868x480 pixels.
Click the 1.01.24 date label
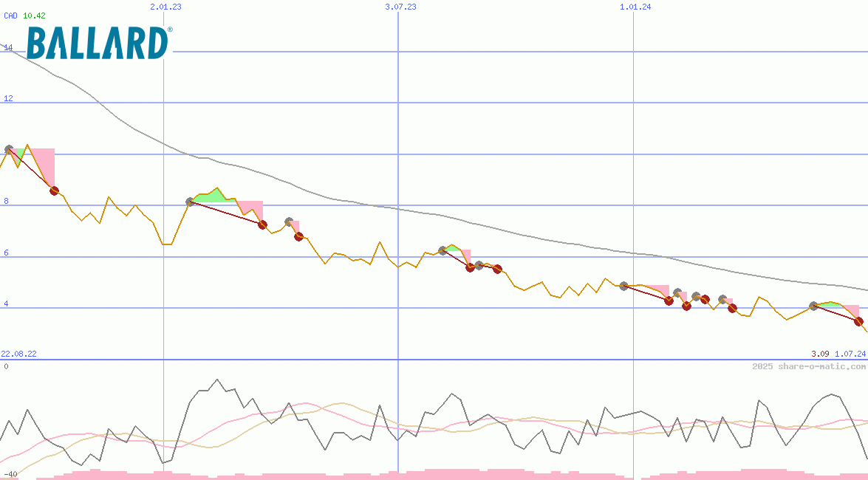point(635,7)
